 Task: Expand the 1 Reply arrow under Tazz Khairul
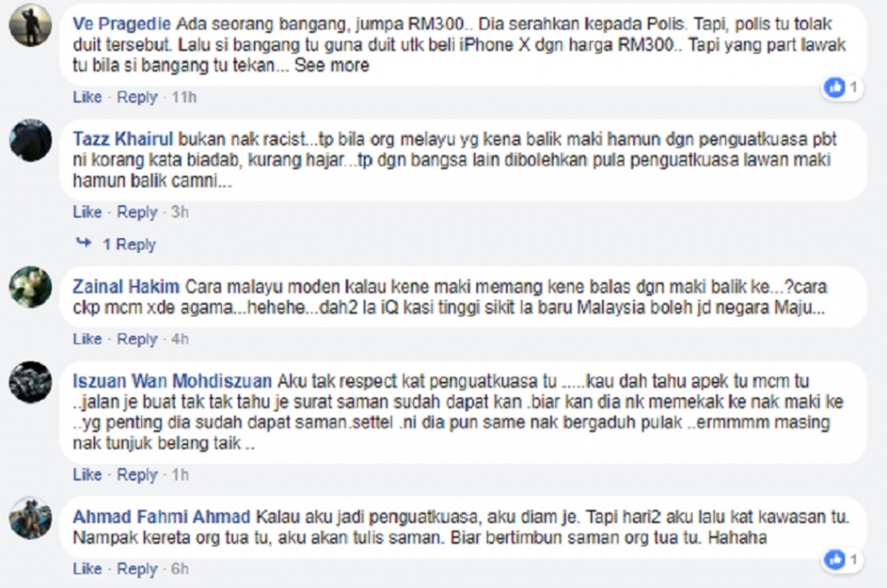point(84,243)
